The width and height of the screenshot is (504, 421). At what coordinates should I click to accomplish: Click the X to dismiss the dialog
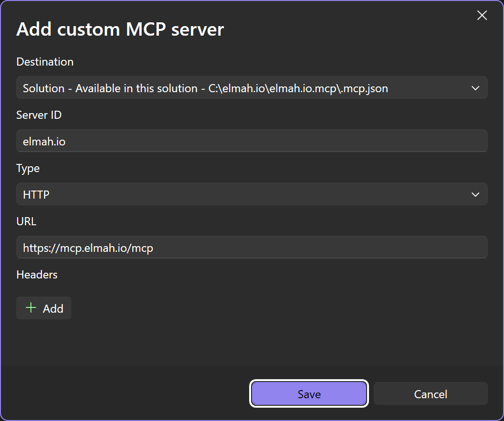point(482,15)
